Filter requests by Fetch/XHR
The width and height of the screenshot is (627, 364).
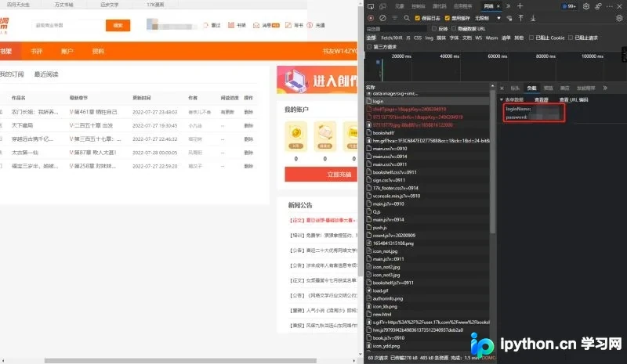click(392, 38)
